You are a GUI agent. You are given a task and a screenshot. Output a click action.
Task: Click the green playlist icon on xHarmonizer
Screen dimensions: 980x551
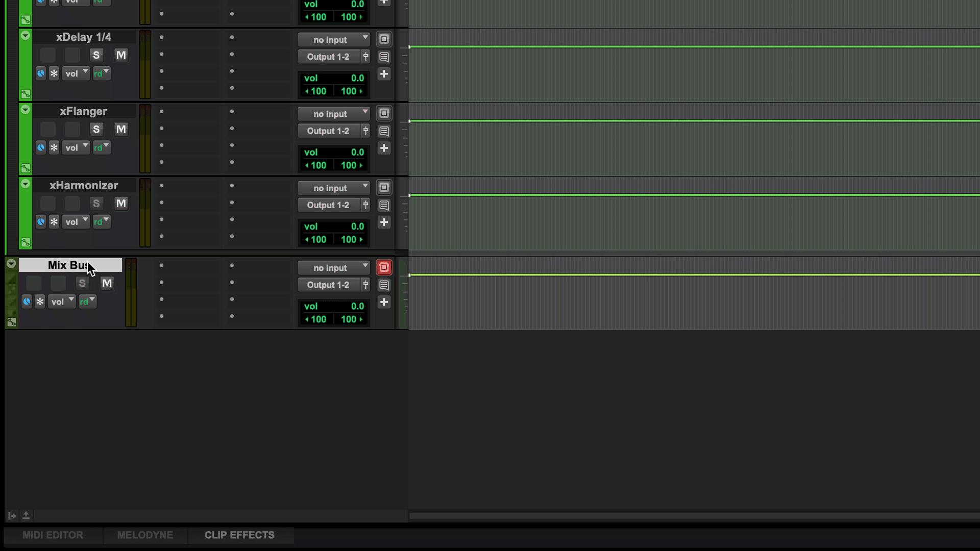pyautogui.click(x=26, y=242)
